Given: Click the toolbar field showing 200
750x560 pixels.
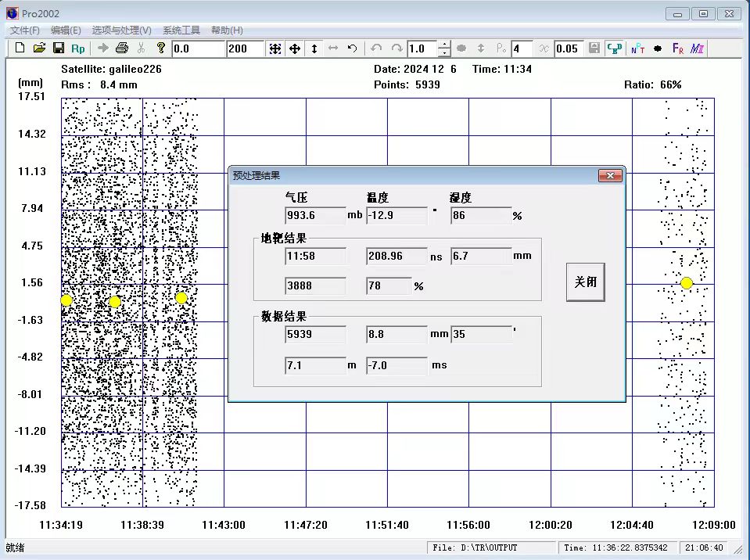Looking at the screenshot, I should [x=246, y=48].
